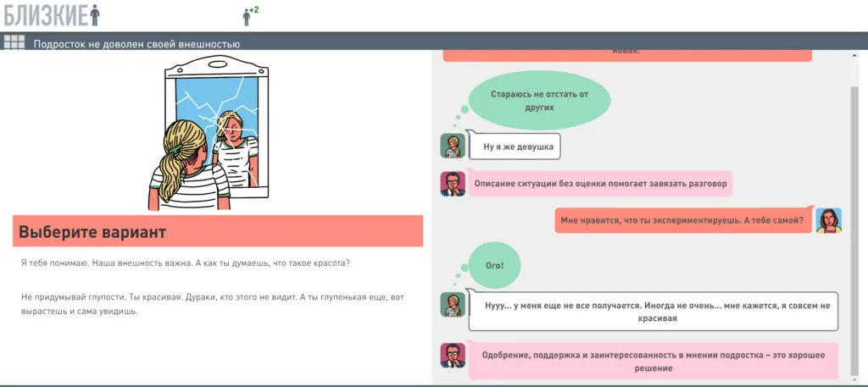Click the БЛИЗКИЕ logo
The image size is (868, 387).
(x=51, y=14)
